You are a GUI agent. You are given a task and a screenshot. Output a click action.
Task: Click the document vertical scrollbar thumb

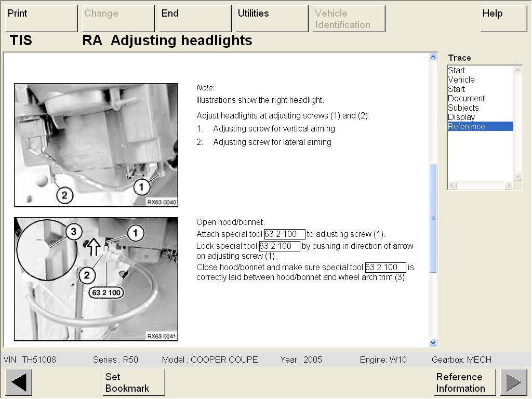coord(433,218)
